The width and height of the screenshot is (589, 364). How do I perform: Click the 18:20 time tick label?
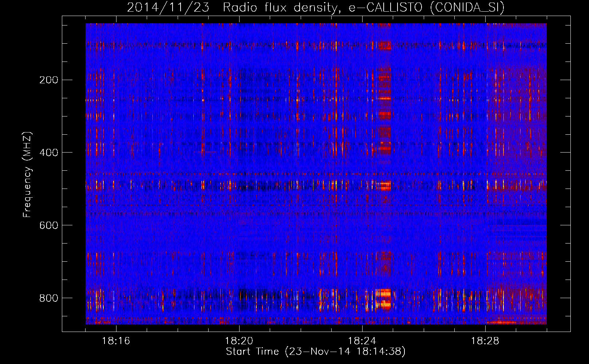239,341
